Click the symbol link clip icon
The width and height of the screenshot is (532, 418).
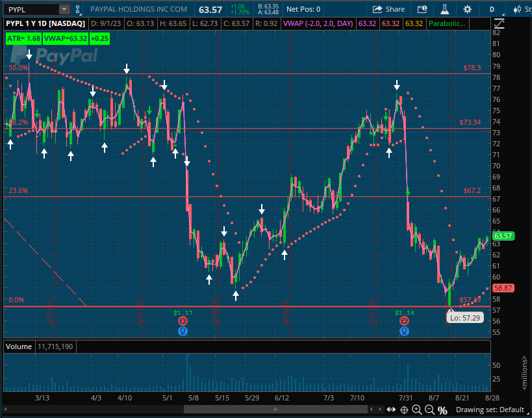78,10
